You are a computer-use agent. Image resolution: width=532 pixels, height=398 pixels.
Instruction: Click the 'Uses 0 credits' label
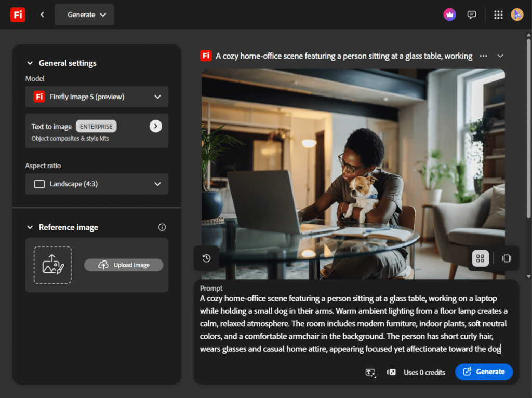(424, 372)
